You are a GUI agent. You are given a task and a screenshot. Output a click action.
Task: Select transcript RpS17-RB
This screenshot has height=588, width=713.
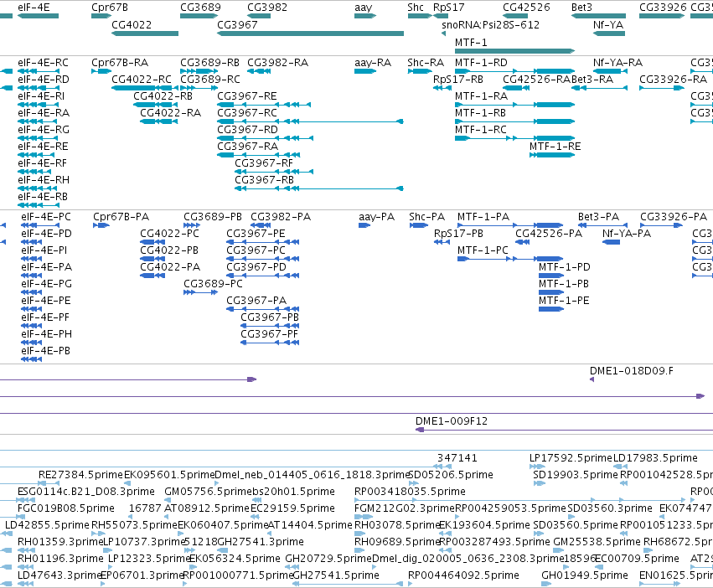pyautogui.click(x=458, y=79)
